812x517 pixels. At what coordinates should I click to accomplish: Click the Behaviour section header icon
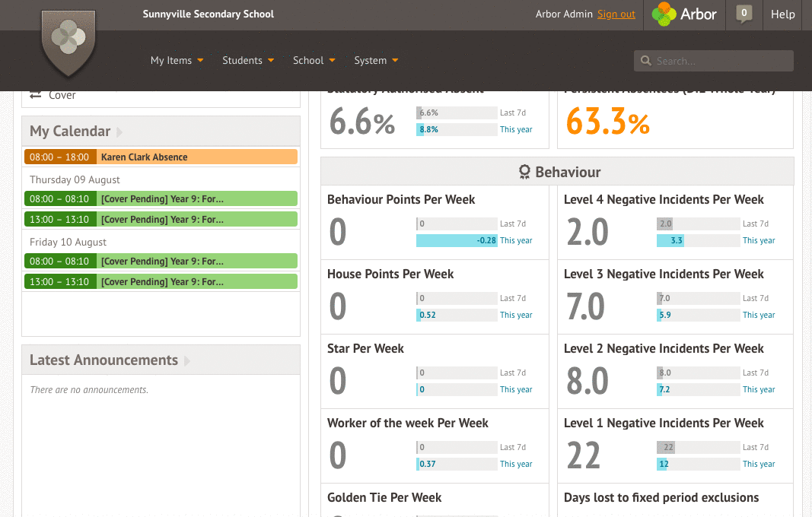(524, 171)
